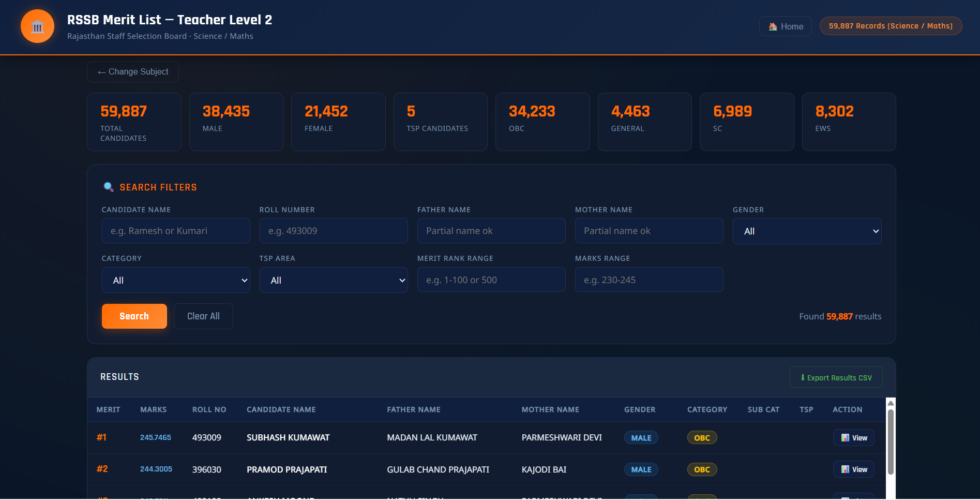Click the Female 21,452 stat card
This screenshot has width=980, height=500.
[338, 122]
